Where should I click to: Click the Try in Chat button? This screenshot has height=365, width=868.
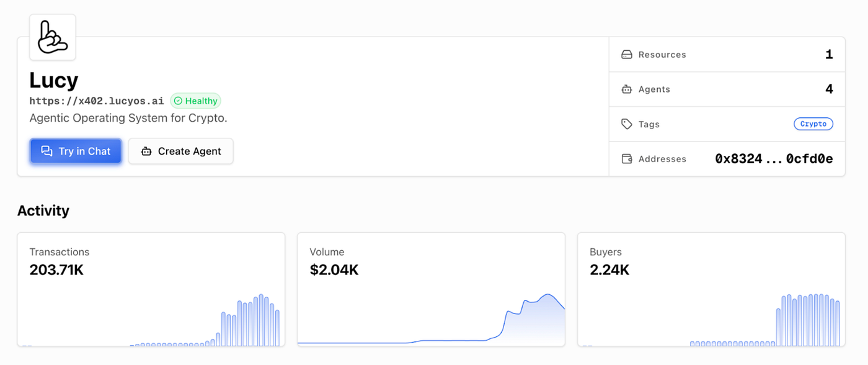pos(76,151)
